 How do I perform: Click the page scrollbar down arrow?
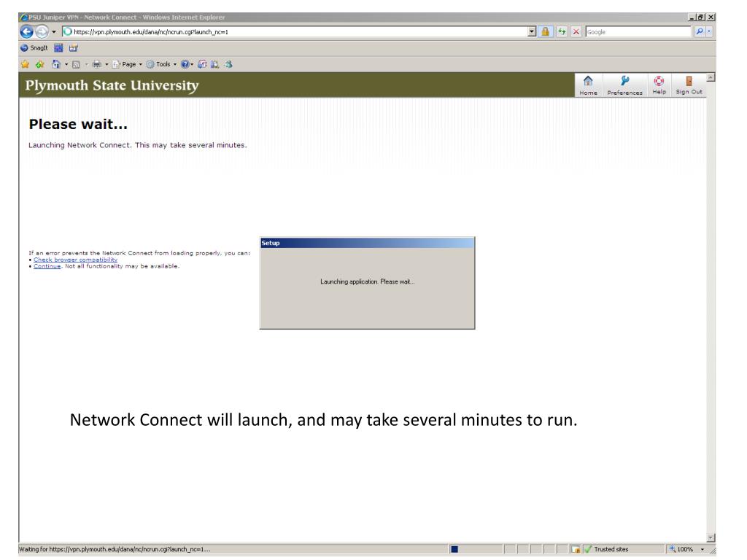[711, 538]
